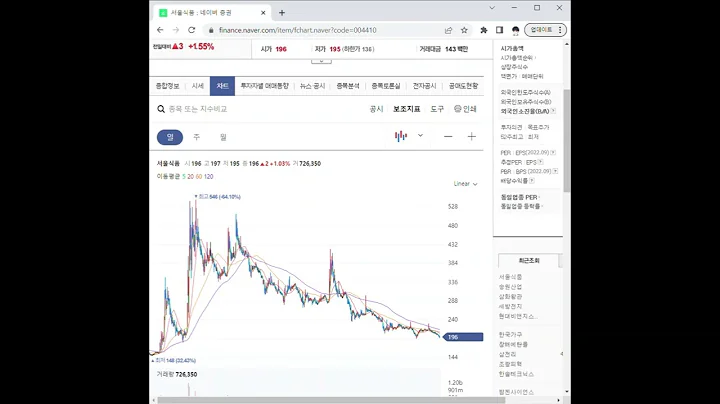Click the 배당수익률 help icon
This screenshot has height=404, width=720.
coord(532,181)
